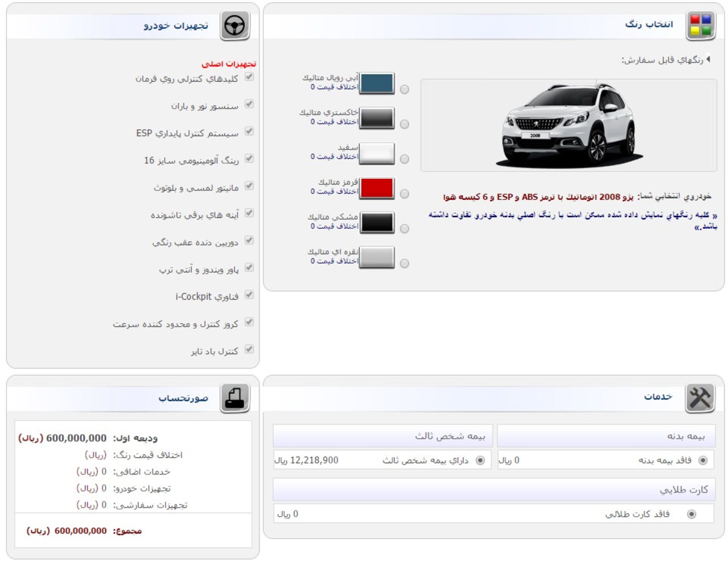The height and width of the screenshot is (564, 728).
Task: Select the gray metallic color radio button
Action: [405, 124]
